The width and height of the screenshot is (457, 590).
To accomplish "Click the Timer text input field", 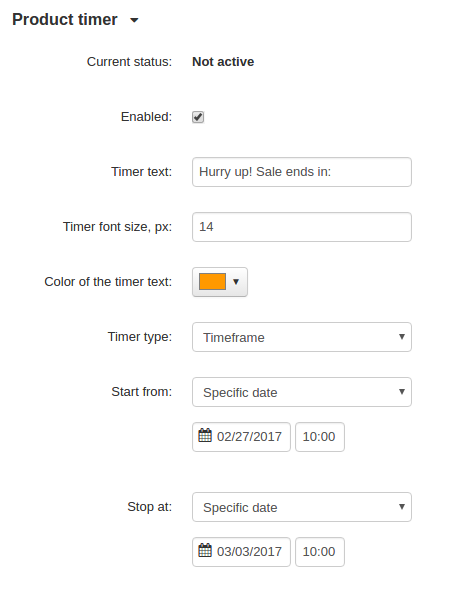I will 302,172.
